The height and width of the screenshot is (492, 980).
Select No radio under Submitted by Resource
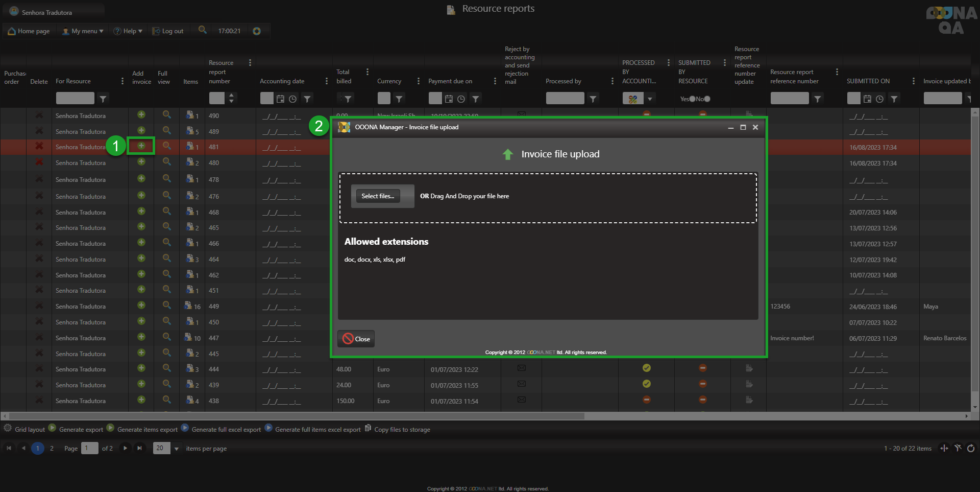[707, 99]
